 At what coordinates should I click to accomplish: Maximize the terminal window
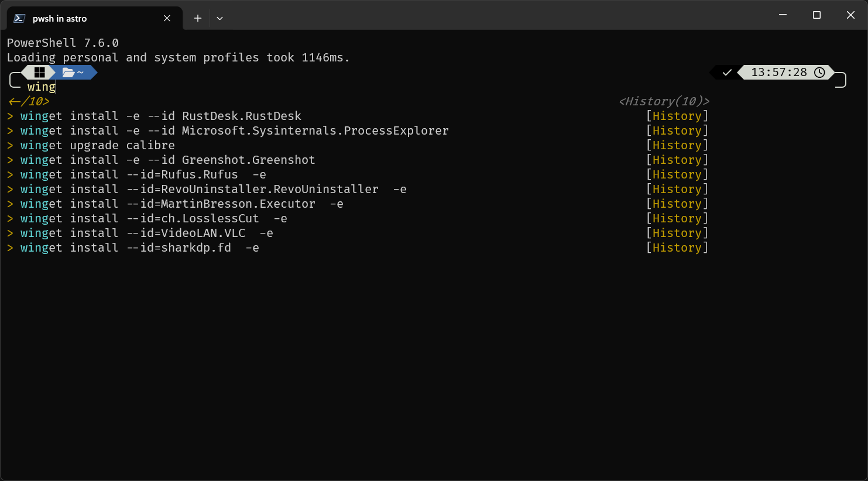tap(816, 15)
